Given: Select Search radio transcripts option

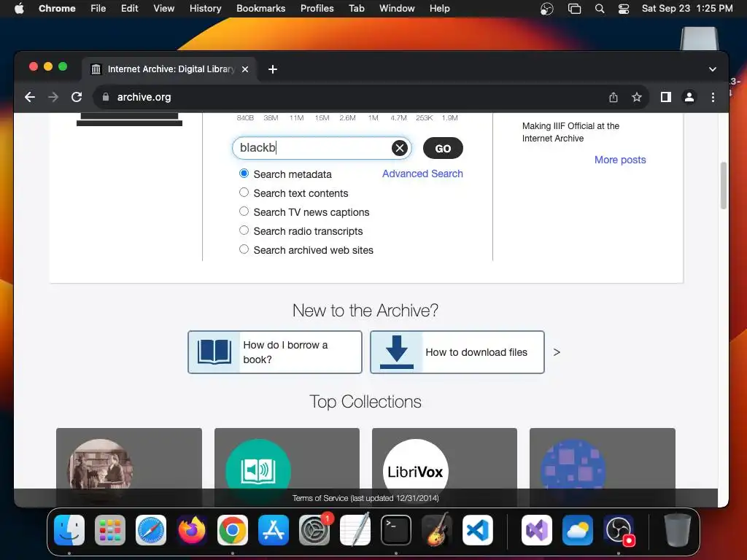Looking at the screenshot, I should 244,230.
